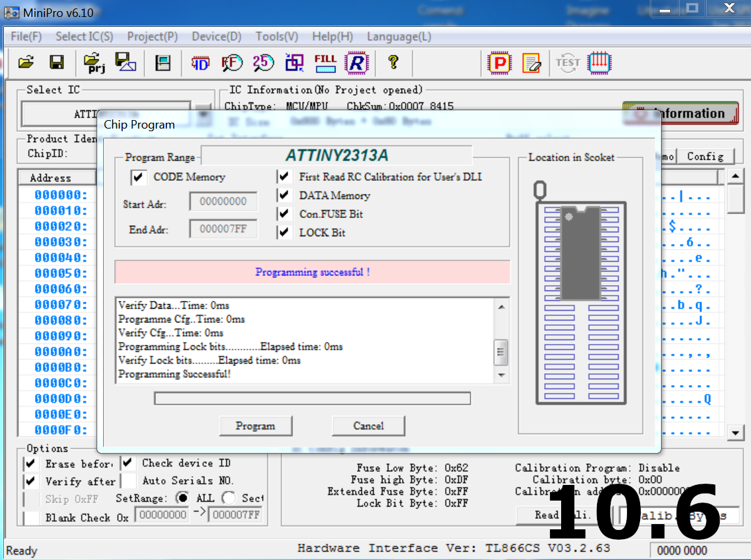This screenshot has width=751, height=560.
Task: Click the hex view scroll down arrow
Action: pos(735,433)
